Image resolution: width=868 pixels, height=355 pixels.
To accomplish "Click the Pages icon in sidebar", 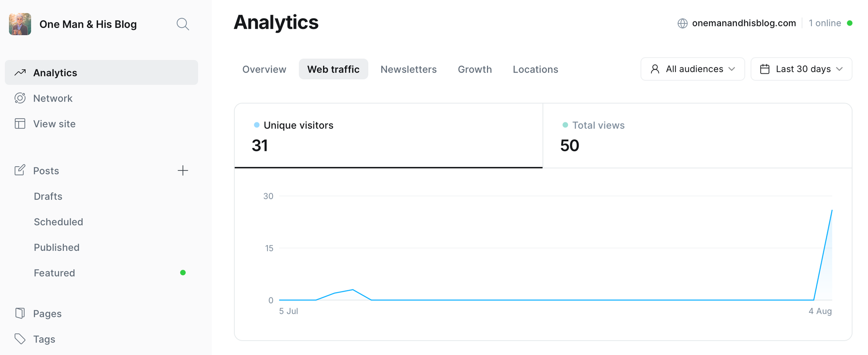I will 20,313.
